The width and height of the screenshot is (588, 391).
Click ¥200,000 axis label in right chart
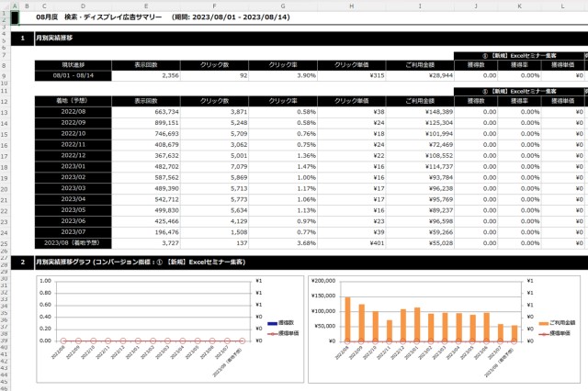(323, 281)
